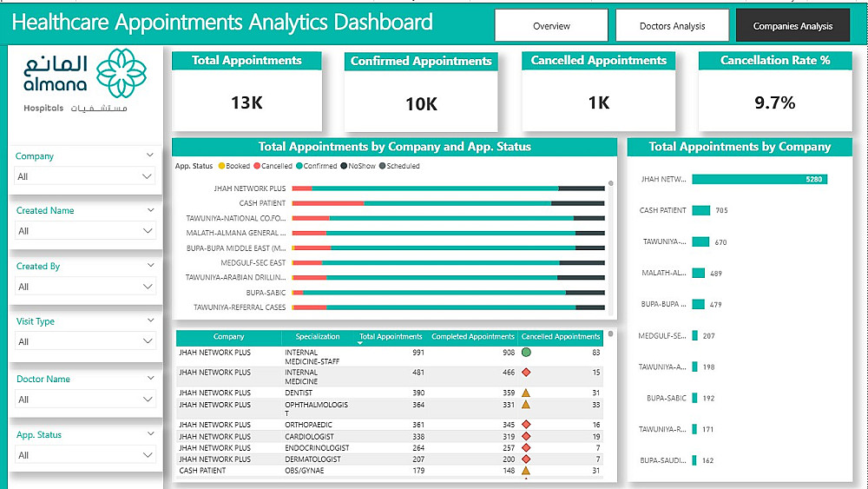Click the ENDOCRINOLOGIST specialization cell
This screenshot has width=868, height=489.
coord(317,447)
